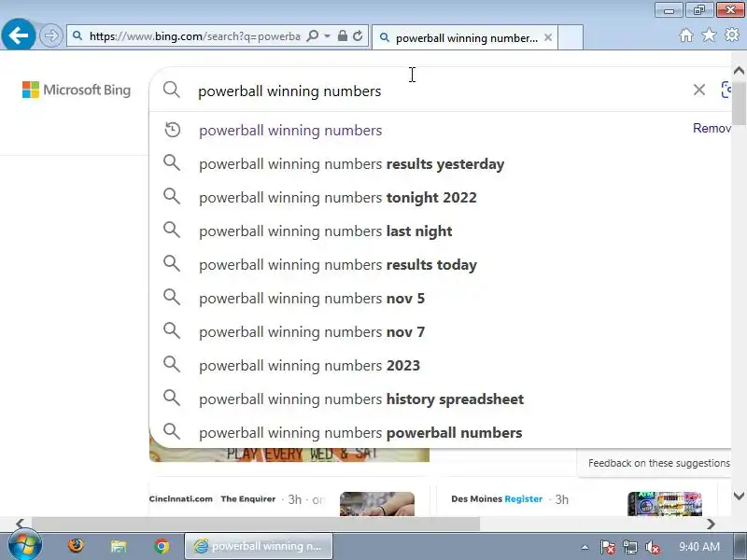Click the security lock icon in address bar
This screenshot has height=560, width=747.
click(342, 35)
